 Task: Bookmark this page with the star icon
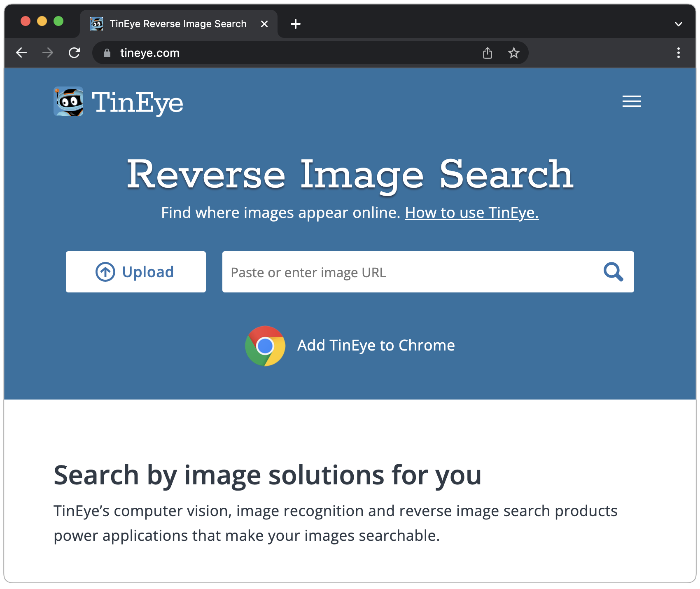coord(513,53)
